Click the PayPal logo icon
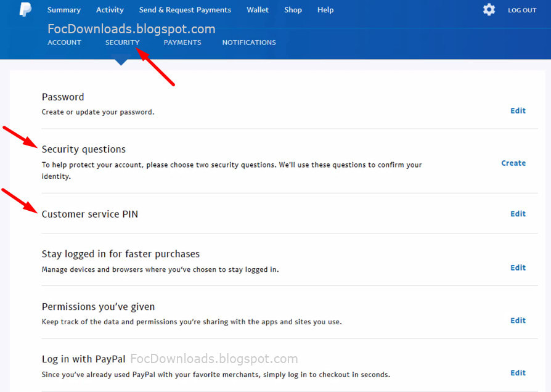Image resolution: width=551 pixels, height=392 pixels. pos(25,9)
